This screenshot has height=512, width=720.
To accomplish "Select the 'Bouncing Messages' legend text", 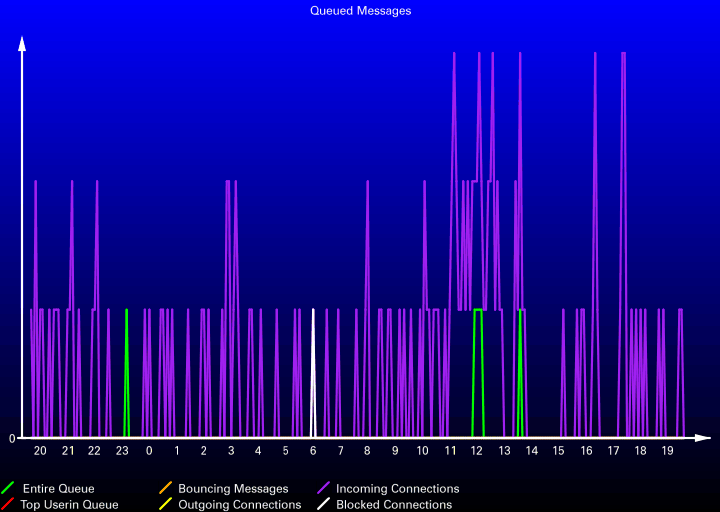I will click(233, 489).
